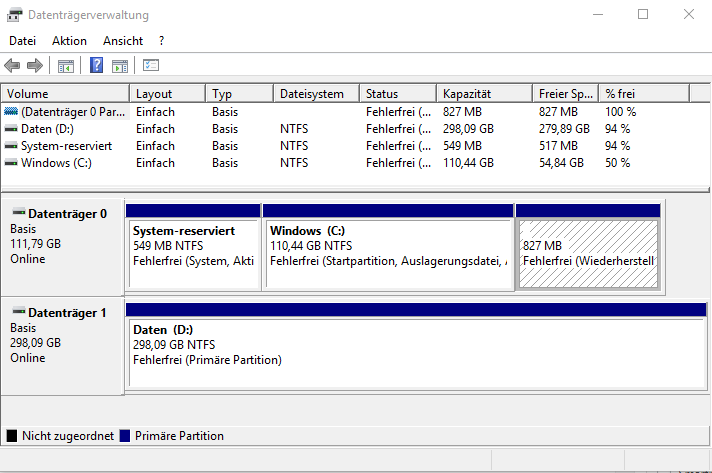Click the "50 %" free percentage cell
The width and height of the screenshot is (712, 473).
pyautogui.click(x=617, y=163)
